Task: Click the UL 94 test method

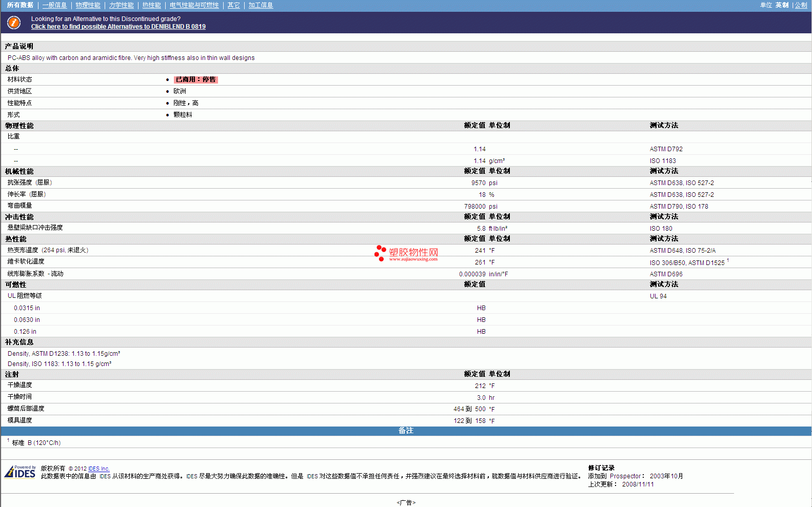Action: pos(658,296)
